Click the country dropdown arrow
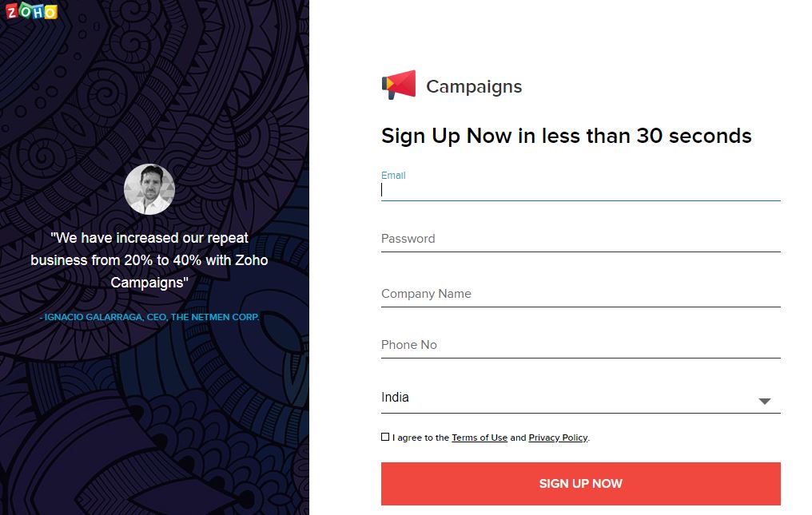 pyautogui.click(x=765, y=401)
